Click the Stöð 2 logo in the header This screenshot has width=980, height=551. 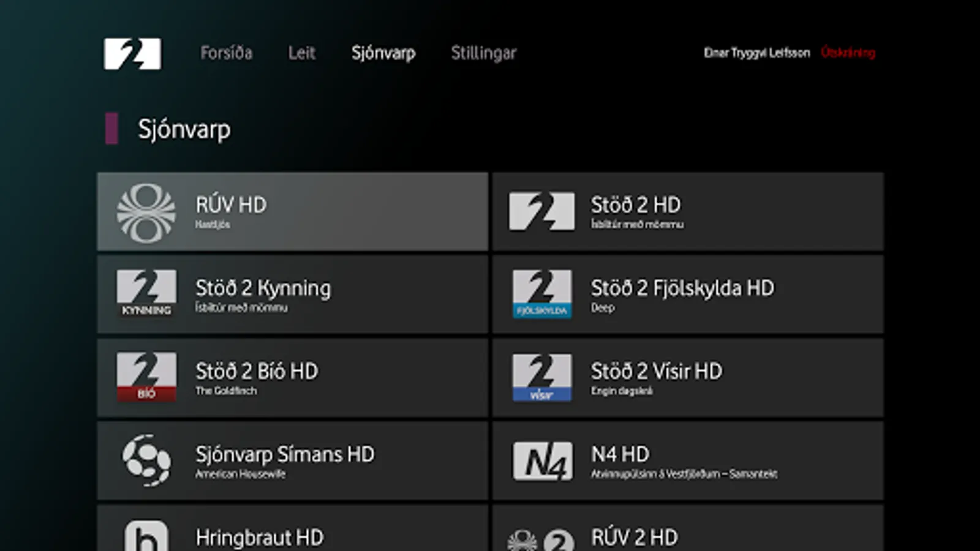pyautogui.click(x=132, y=53)
